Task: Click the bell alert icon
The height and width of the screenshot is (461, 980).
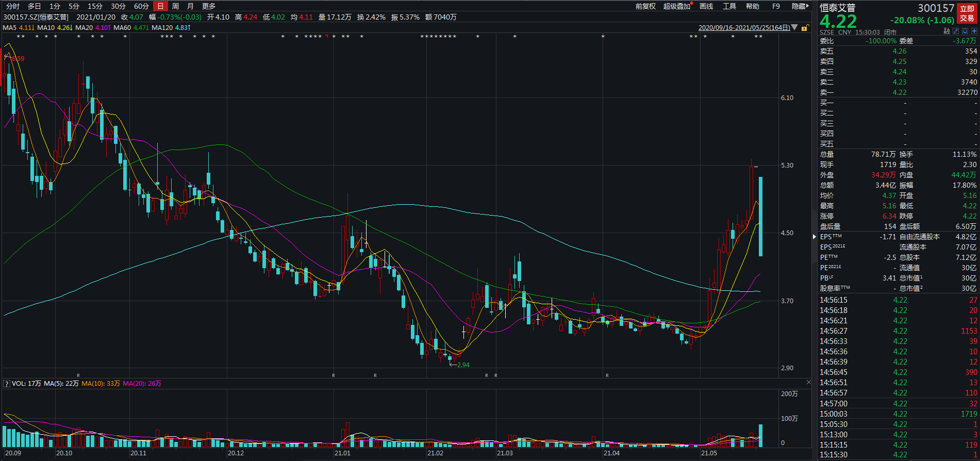Action: (965, 31)
